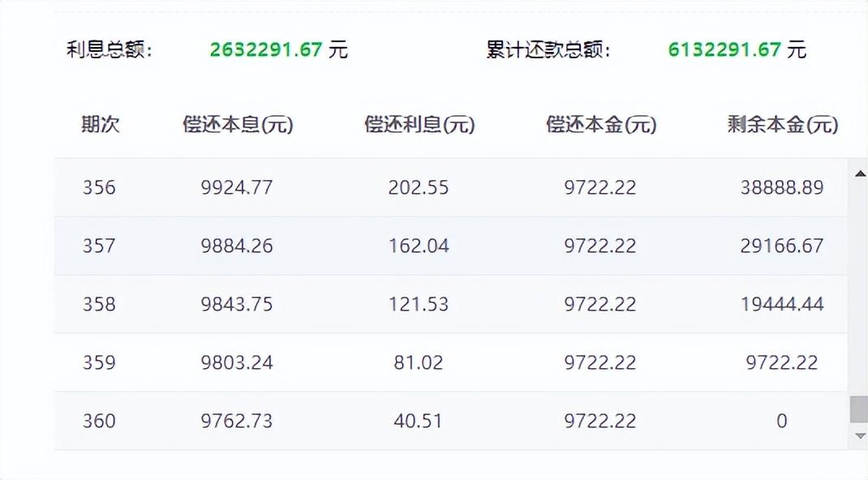Click the 40.51 interest cell
Screen dimensions: 868x480
click(x=419, y=421)
